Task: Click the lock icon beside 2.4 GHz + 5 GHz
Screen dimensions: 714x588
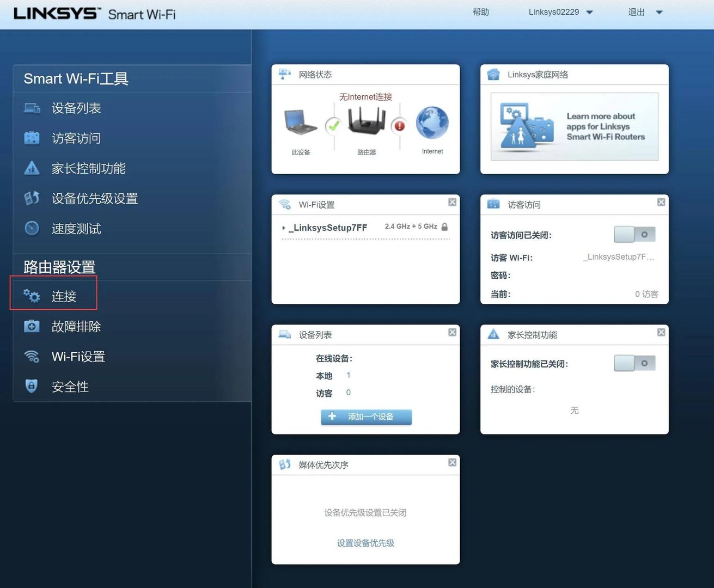Action: click(445, 227)
